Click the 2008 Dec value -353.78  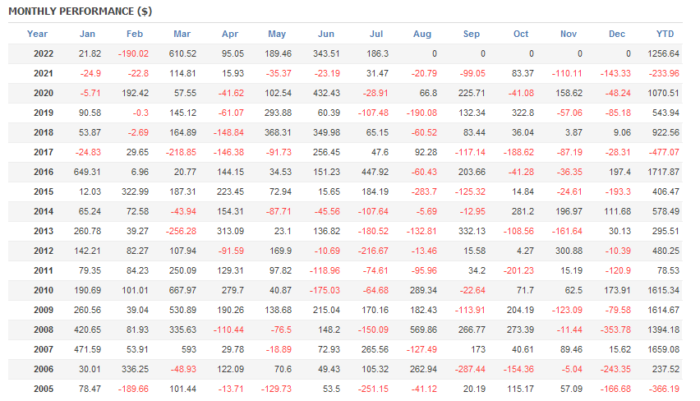click(616, 330)
